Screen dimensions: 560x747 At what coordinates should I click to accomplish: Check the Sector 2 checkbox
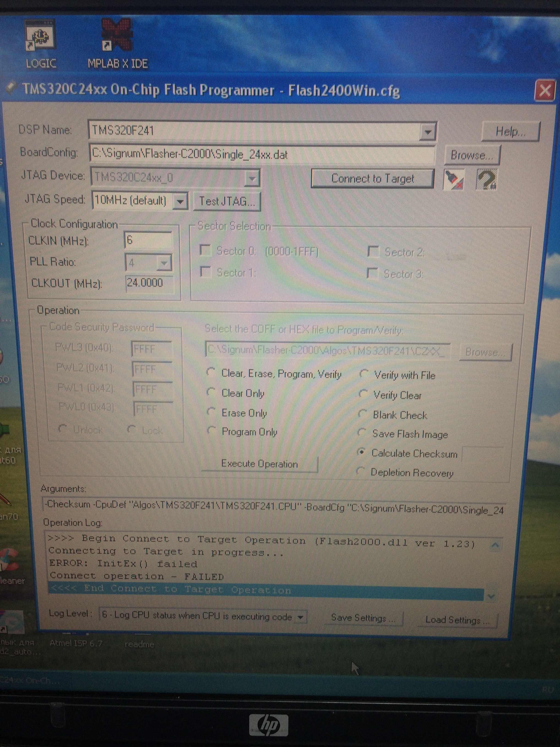point(373,252)
